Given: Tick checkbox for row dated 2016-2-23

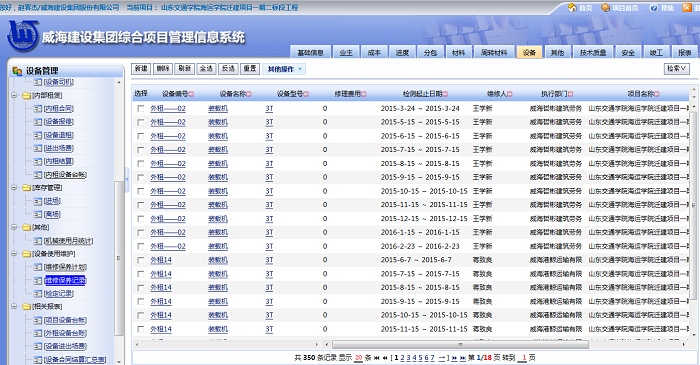Looking at the screenshot, I should [141, 246].
